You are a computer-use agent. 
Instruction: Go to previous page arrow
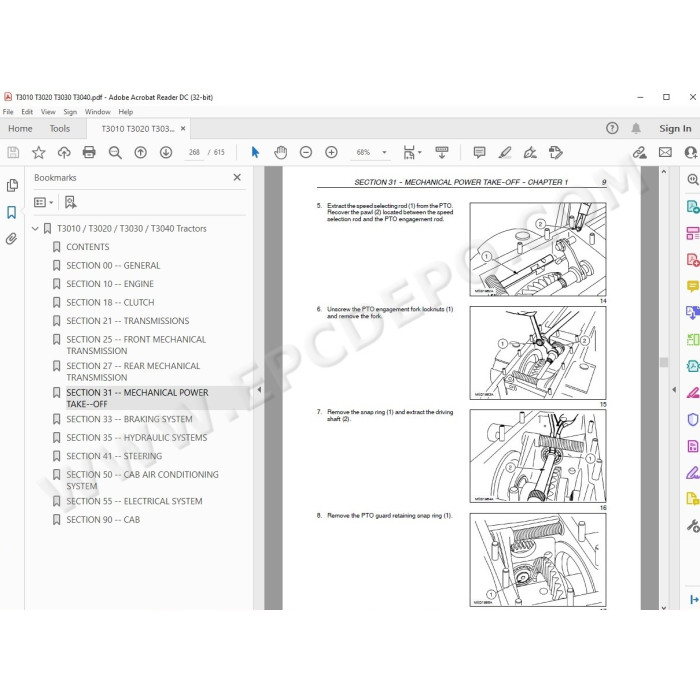pyautogui.click(x=141, y=153)
